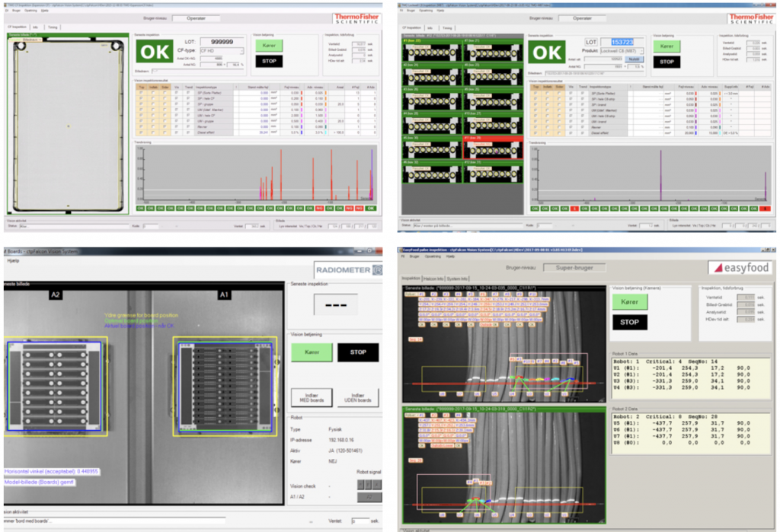Screen dimensions: 780x532
Task: Switch to the Halcon Info tab in easyfood window
Action: coord(433,279)
